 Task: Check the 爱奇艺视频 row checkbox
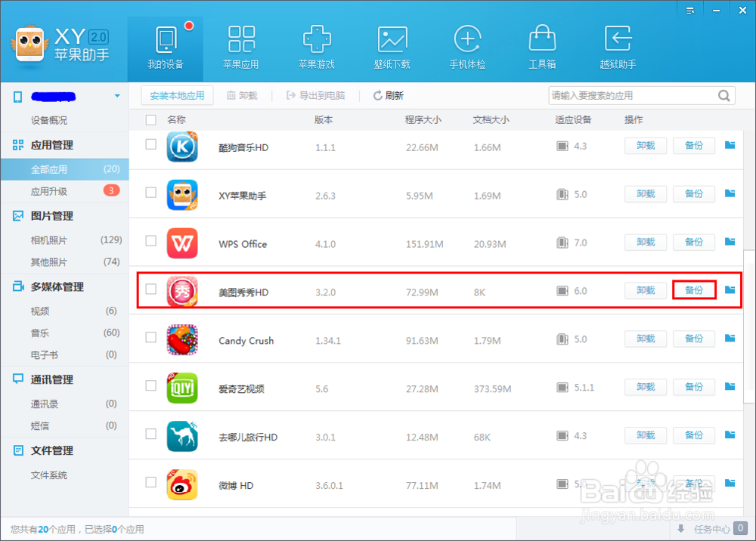(x=151, y=385)
